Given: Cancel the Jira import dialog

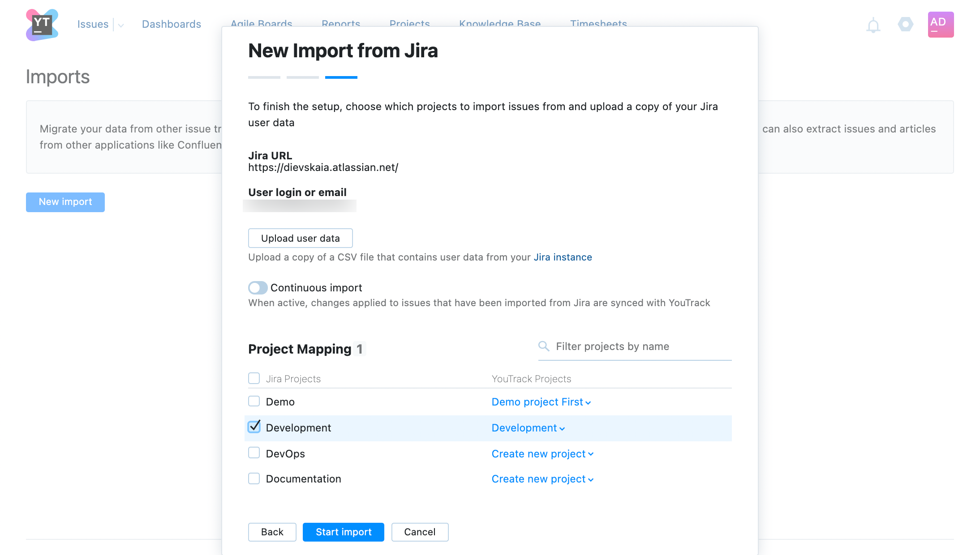Looking at the screenshot, I should click(420, 532).
